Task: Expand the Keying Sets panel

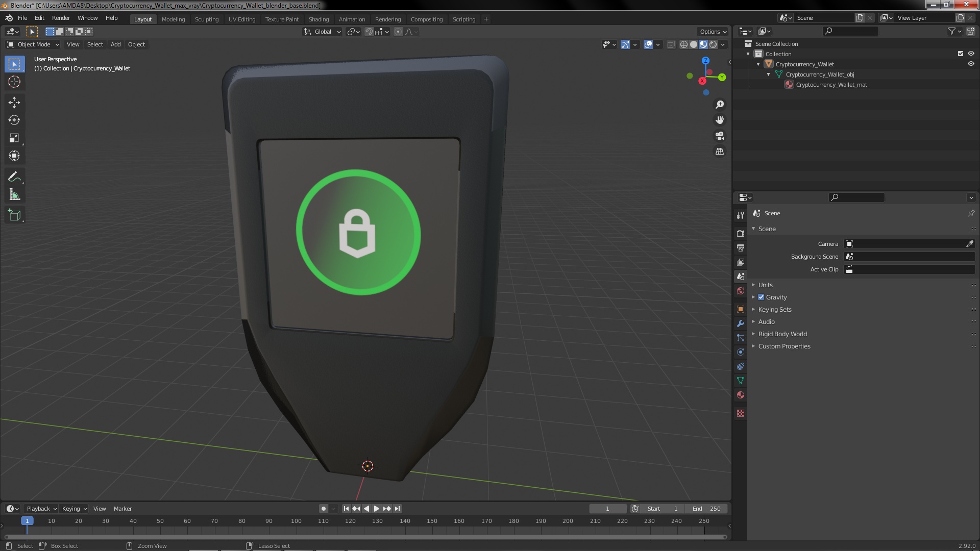Action: [x=774, y=309]
